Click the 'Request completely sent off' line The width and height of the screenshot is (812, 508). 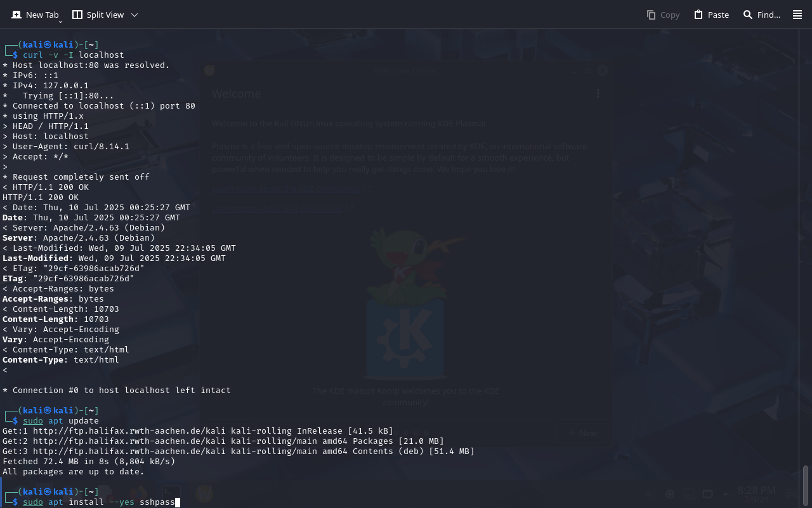76,177
